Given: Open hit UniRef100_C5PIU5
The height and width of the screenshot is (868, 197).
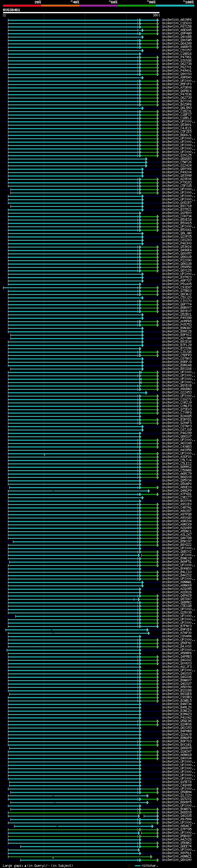Looking at the screenshot, I should (177, 186).
